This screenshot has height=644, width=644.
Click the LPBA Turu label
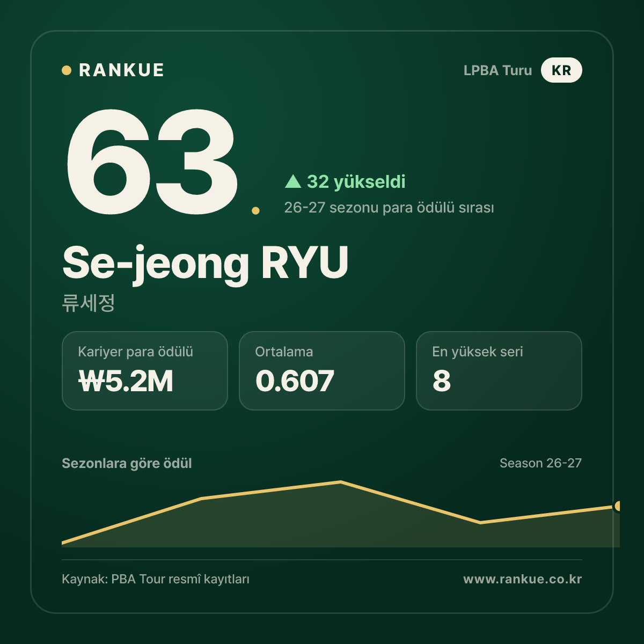click(497, 70)
